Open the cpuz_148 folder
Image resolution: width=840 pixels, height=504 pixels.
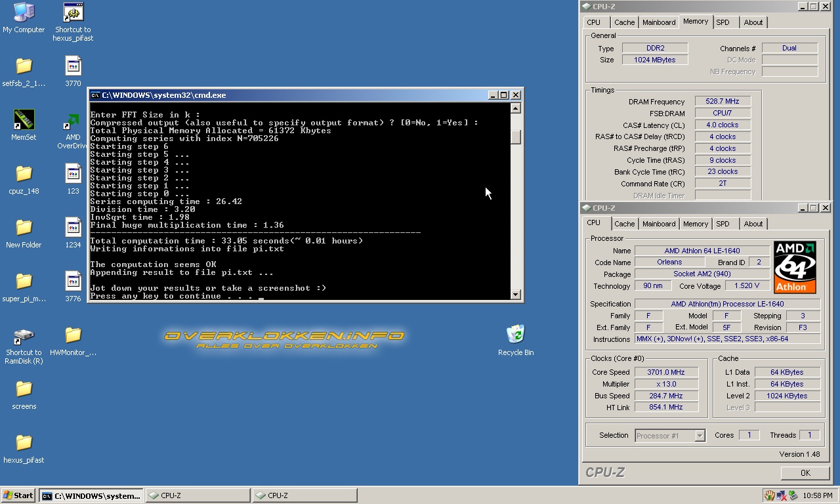pos(24,173)
